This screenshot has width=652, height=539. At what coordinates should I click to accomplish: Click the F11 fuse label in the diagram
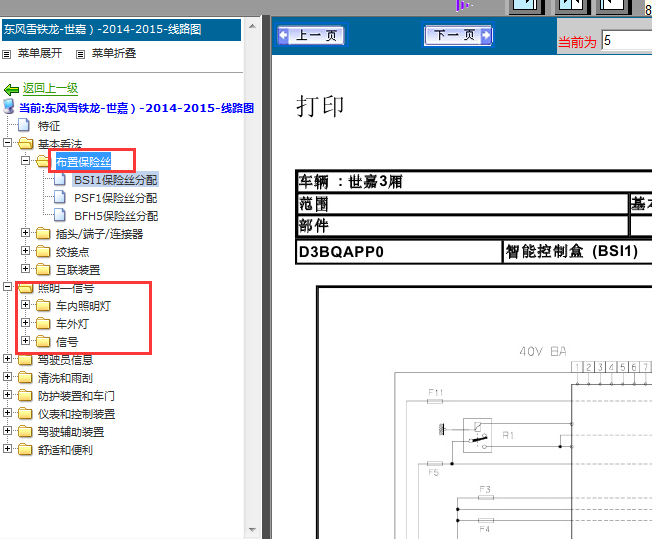(x=436, y=392)
